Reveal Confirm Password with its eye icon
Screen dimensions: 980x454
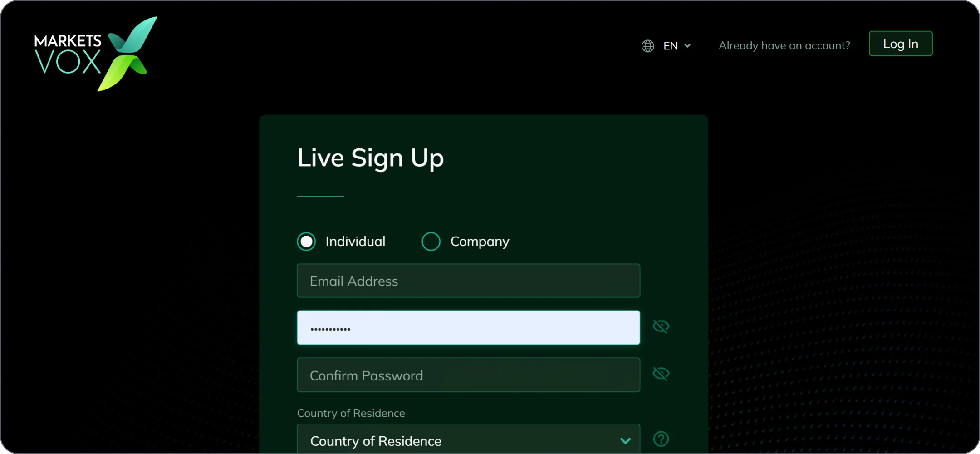click(x=661, y=374)
